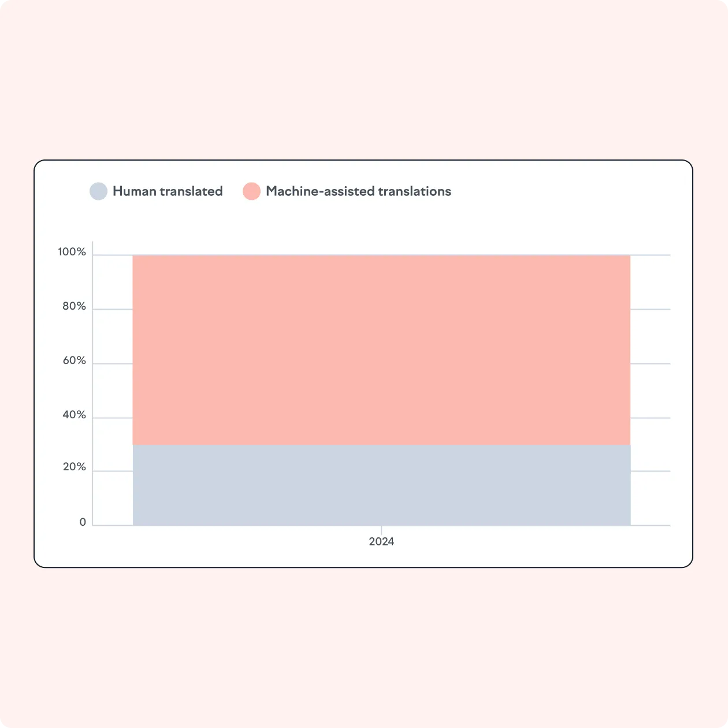This screenshot has width=728, height=728.
Task: Click the 80% gridline right of the bar
Action: click(650, 309)
